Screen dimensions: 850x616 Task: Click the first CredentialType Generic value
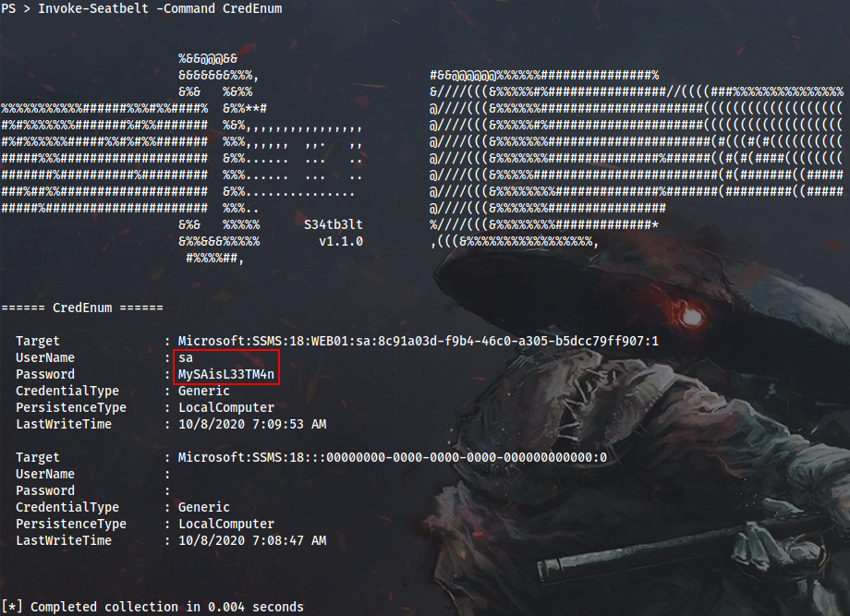[x=203, y=391]
